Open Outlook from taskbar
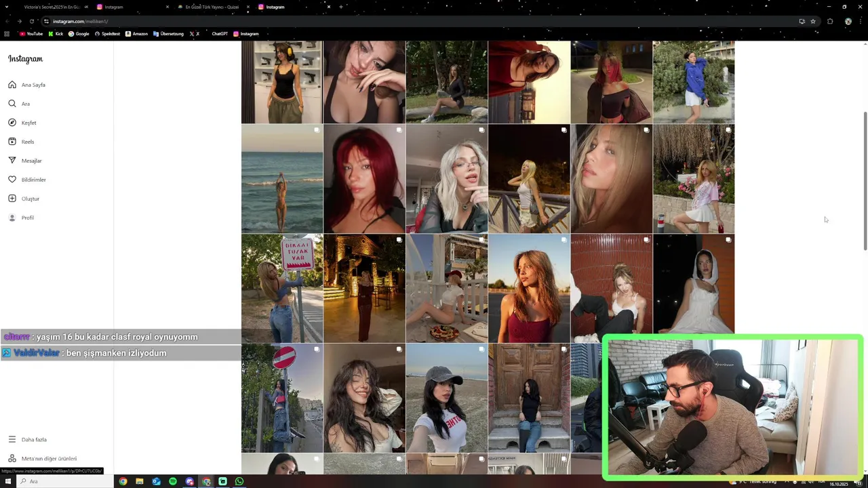 pyautogui.click(x=156, y=481)
